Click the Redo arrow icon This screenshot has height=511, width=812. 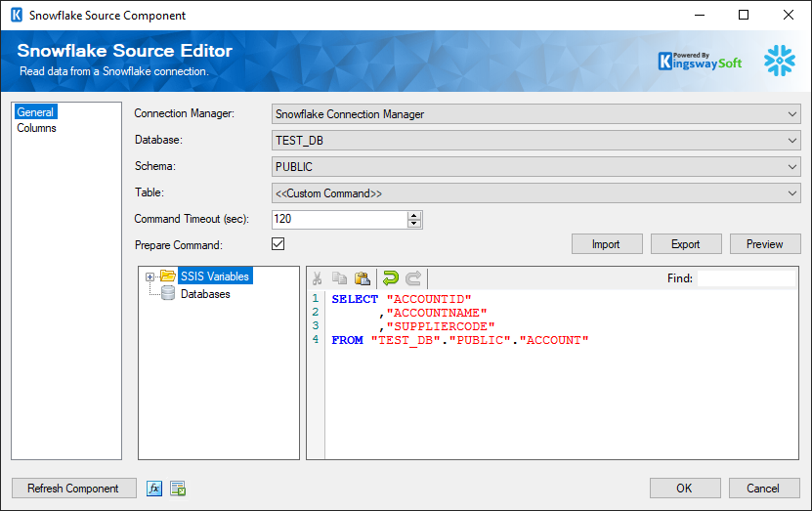pyautogui.click(x=413, y=278)
